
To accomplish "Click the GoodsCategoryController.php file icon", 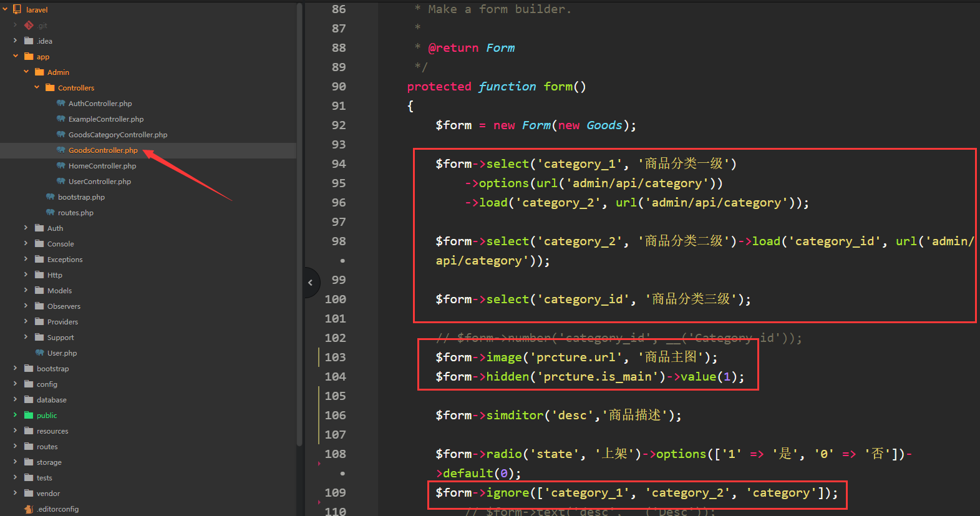I will [x=61, y=135].
